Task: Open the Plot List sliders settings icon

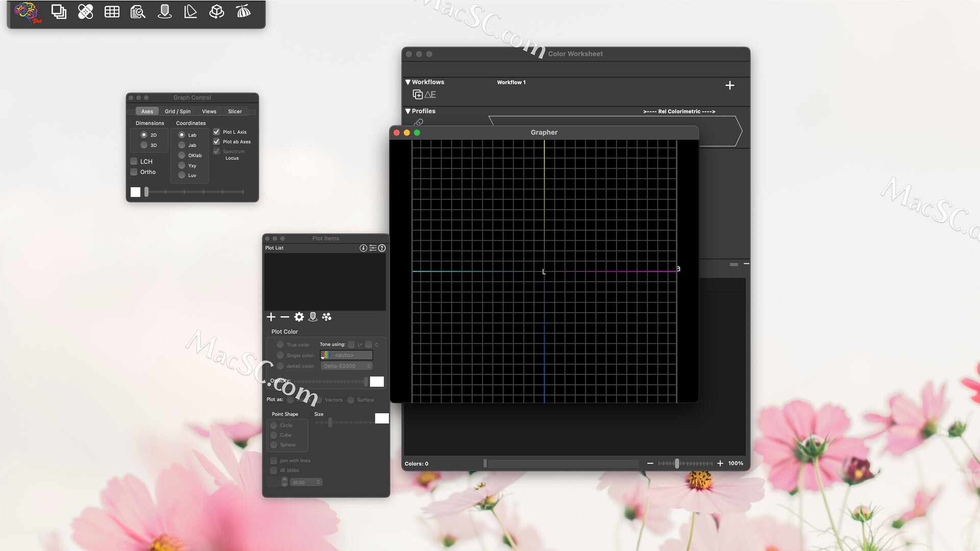Action: pos(373,248)
